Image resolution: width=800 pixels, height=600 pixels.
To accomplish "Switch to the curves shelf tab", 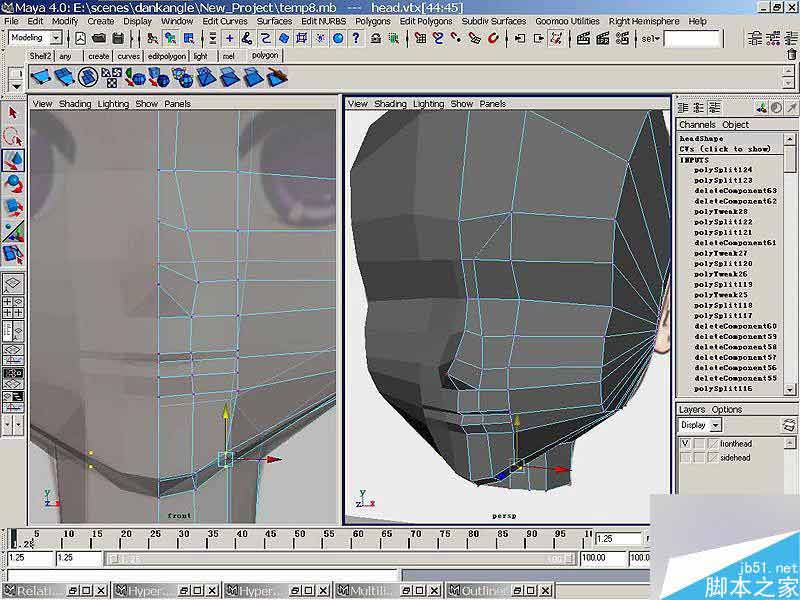I will 128,56.
